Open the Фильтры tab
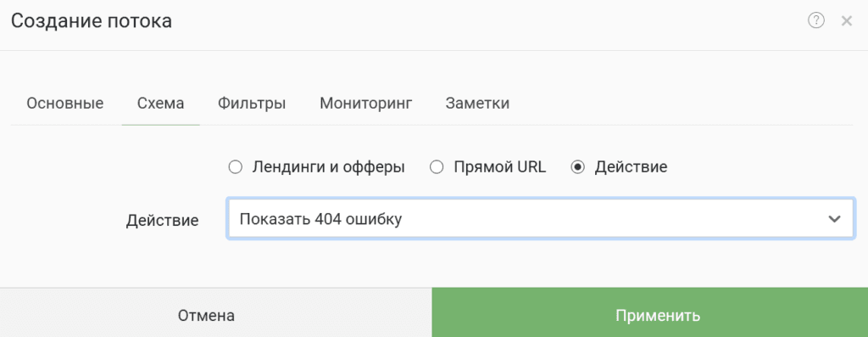 [252, 104]
